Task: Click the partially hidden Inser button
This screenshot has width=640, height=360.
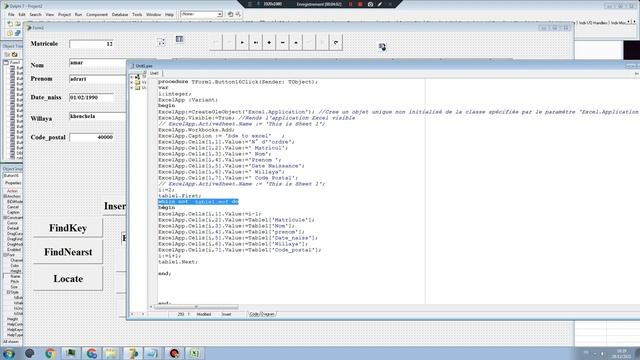Action: (x=115, y=206)
